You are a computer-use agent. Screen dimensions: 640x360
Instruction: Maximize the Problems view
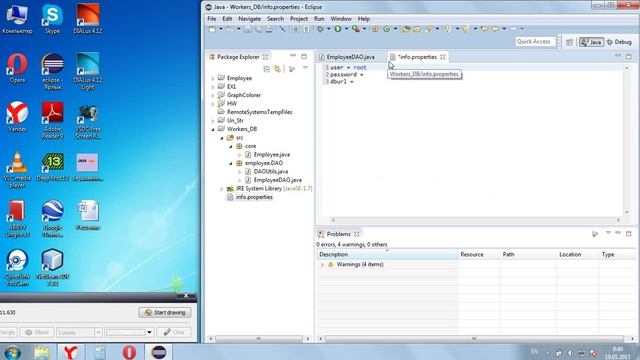[629, 233]
